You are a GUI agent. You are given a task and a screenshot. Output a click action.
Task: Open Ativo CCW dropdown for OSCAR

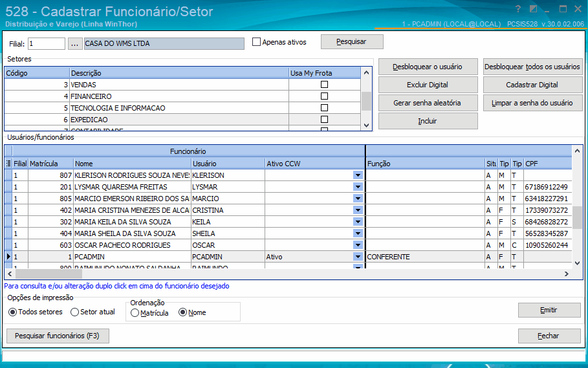point(358,244)
